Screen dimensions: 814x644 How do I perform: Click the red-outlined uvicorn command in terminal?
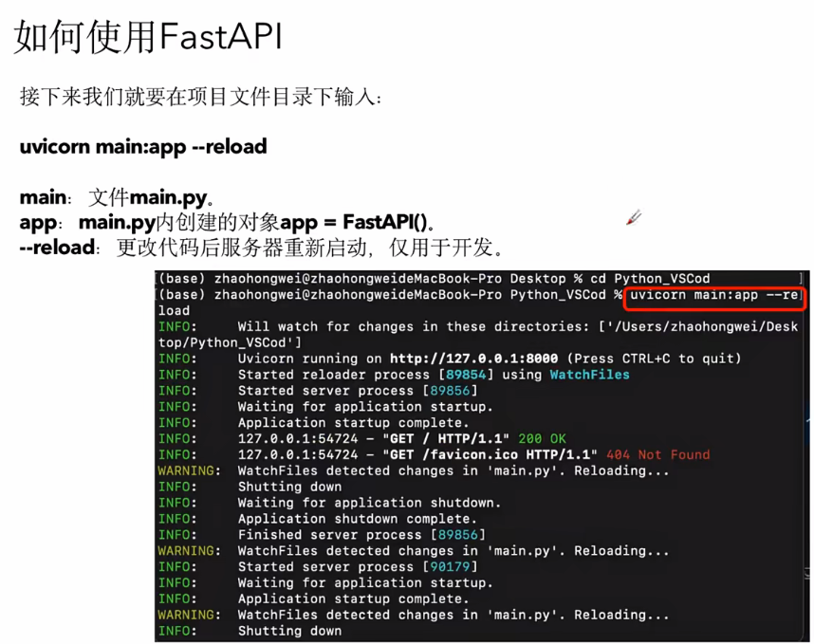point(713,295)
